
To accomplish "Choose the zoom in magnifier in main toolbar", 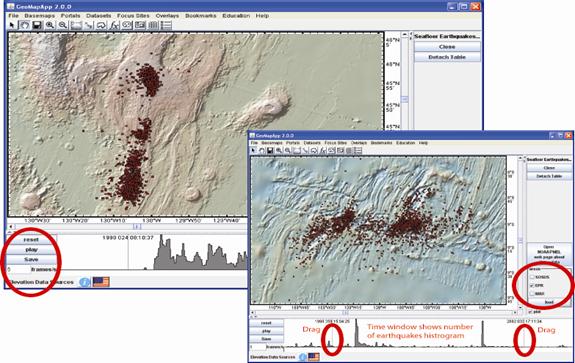I will (x=50, y=25).
